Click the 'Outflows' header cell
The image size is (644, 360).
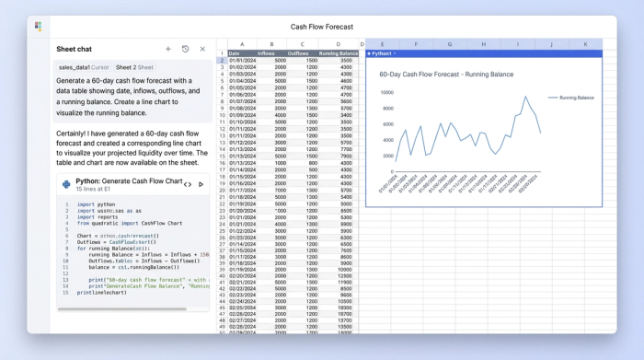click(303, 53)
